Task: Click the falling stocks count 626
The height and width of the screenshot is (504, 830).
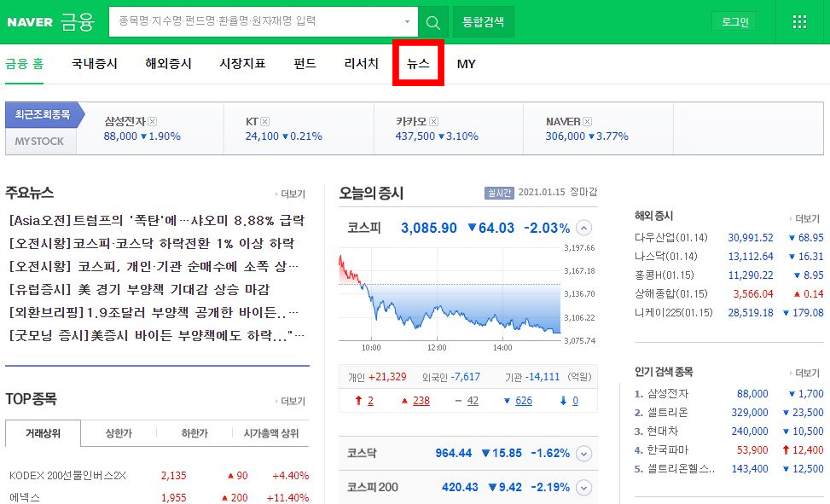Action: point(524,401)
